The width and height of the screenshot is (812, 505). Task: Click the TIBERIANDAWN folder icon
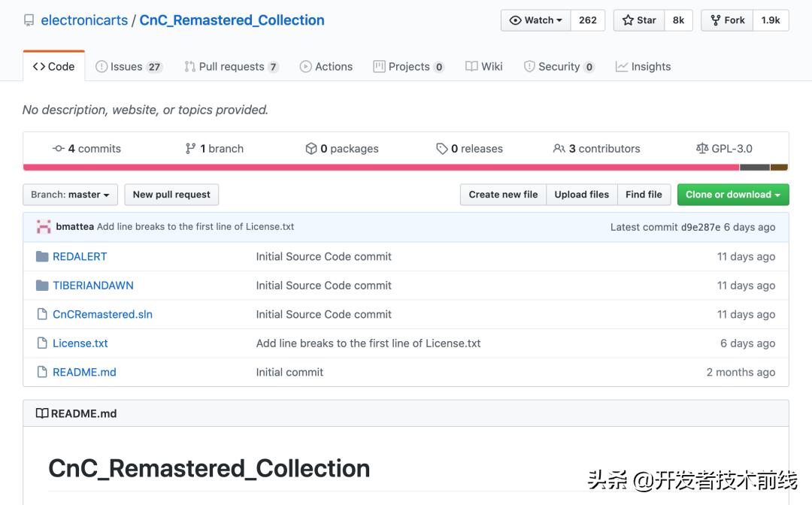[42, 286]
